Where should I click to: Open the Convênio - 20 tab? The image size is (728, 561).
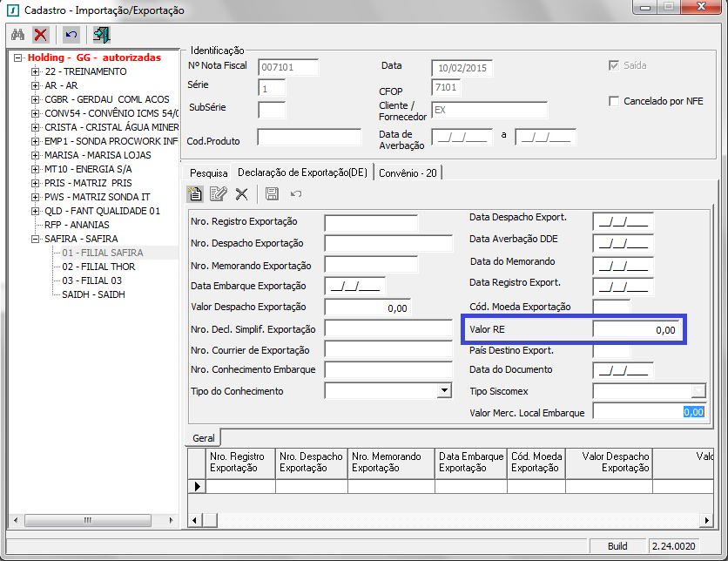point(408,173)
